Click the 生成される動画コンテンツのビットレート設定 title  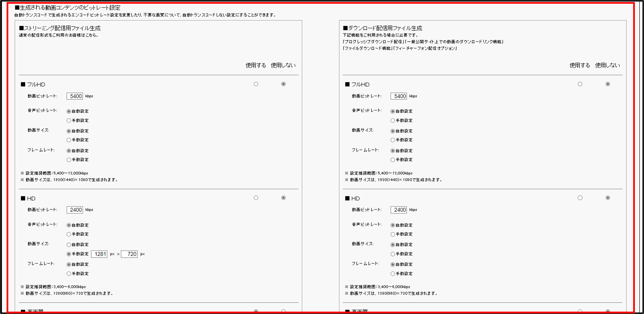[x=68, y=8]
